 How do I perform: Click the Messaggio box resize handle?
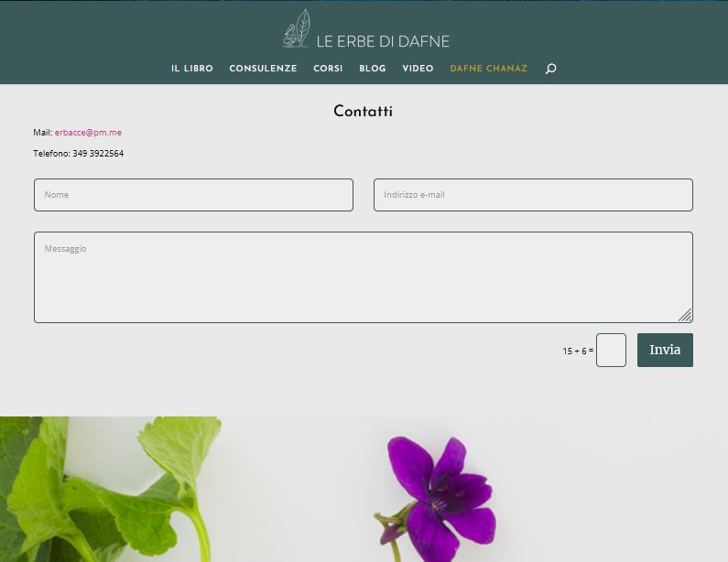(685, 315)
